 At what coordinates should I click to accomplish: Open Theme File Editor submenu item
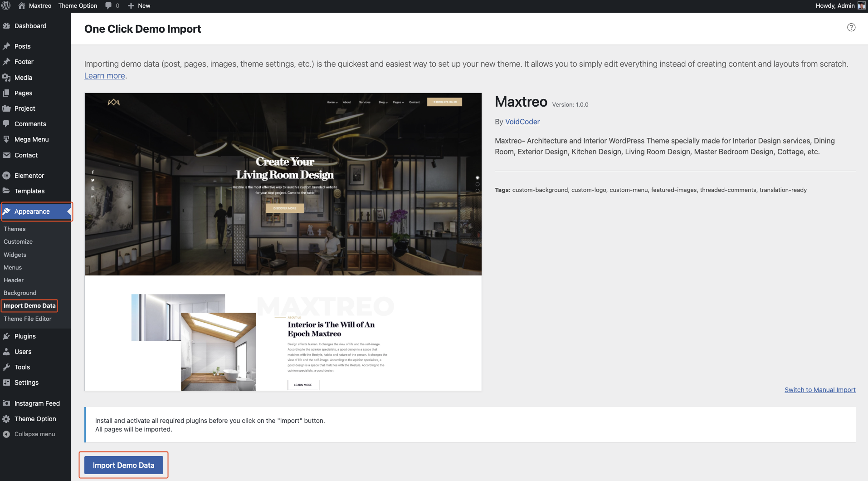click(x=28, y=319)
